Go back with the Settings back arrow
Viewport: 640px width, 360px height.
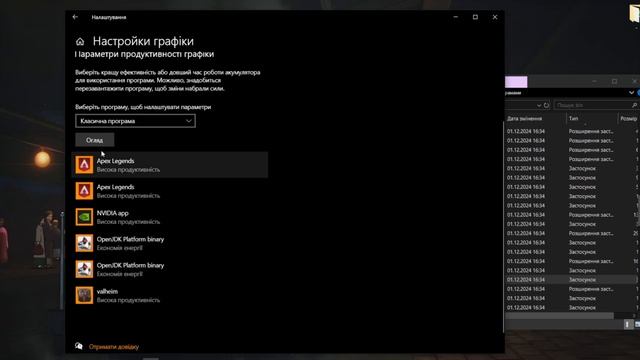pyautogui.click(x=75, y=17)
